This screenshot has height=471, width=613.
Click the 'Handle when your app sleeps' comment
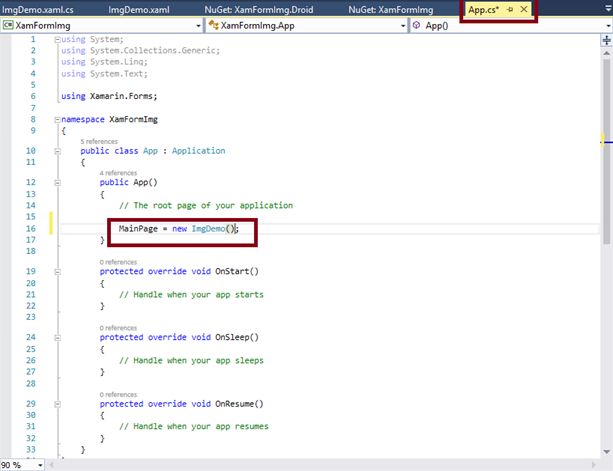coord(191,360)
